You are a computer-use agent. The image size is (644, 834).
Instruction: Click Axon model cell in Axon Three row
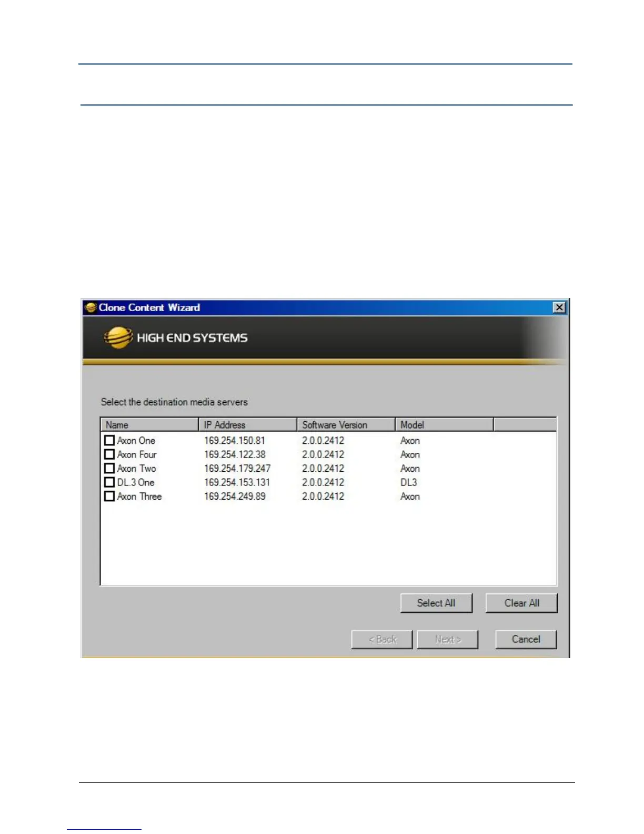pos(410,497)
